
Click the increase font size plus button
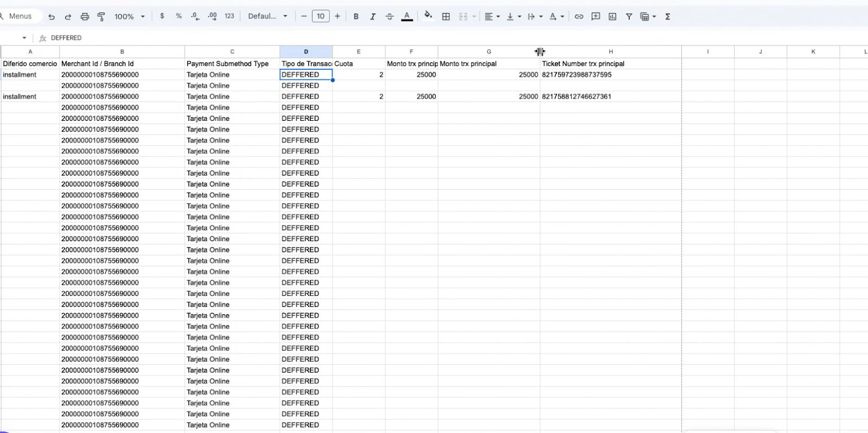coord(337,16)
